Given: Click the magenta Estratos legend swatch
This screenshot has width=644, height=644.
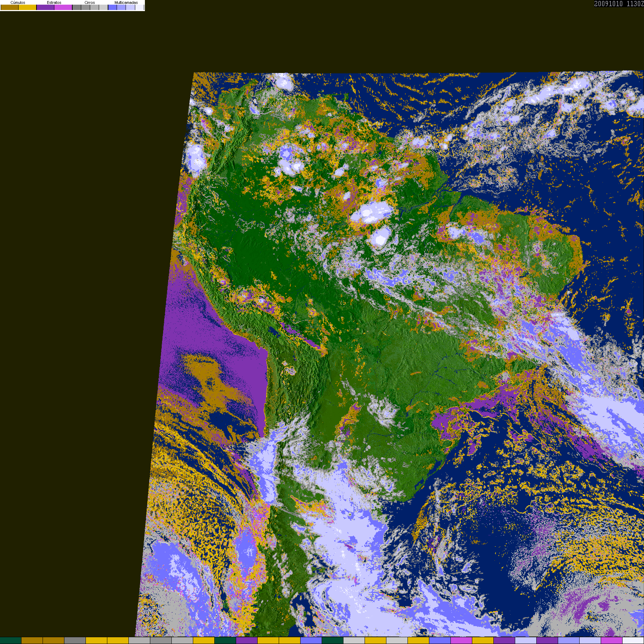Looking at the screenshot, I should pos(63,7).
